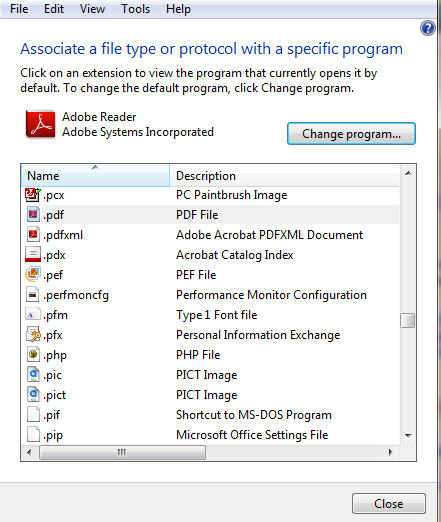The width and height of the screenshot is (441, 522).
Task: Click the .pict QuickTime image icon
Action: pos(33,395)
